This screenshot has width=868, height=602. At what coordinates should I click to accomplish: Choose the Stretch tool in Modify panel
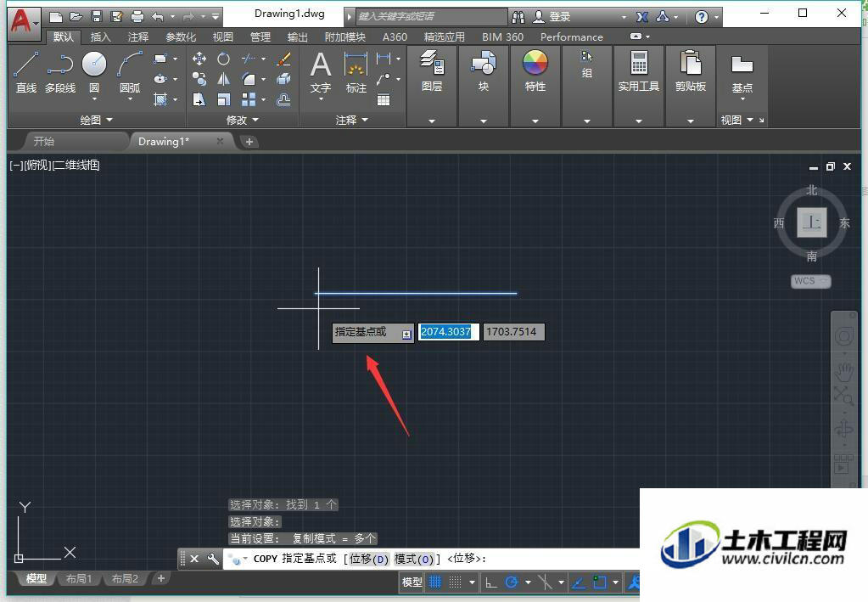199,99
